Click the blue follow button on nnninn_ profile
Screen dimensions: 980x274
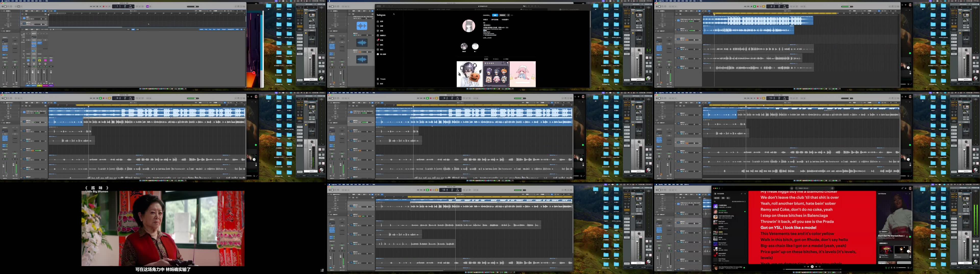(495, 15)
